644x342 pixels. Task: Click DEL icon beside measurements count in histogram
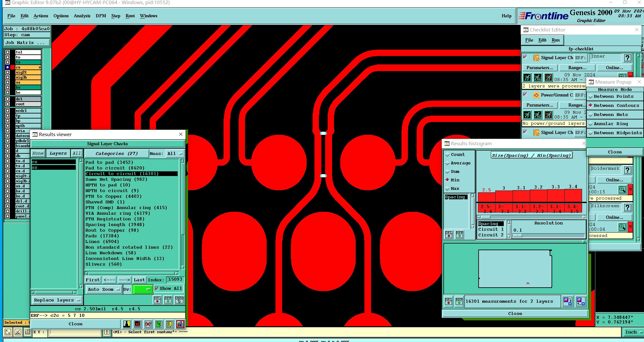448,301
